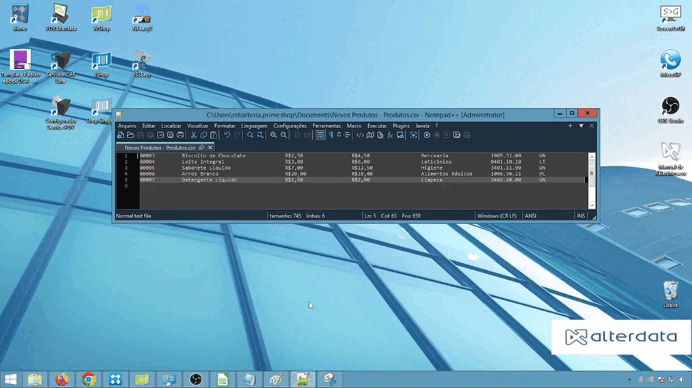692x388 pixels.
Task: Click the Cut scissors toolbar icon
Action: 194,135
